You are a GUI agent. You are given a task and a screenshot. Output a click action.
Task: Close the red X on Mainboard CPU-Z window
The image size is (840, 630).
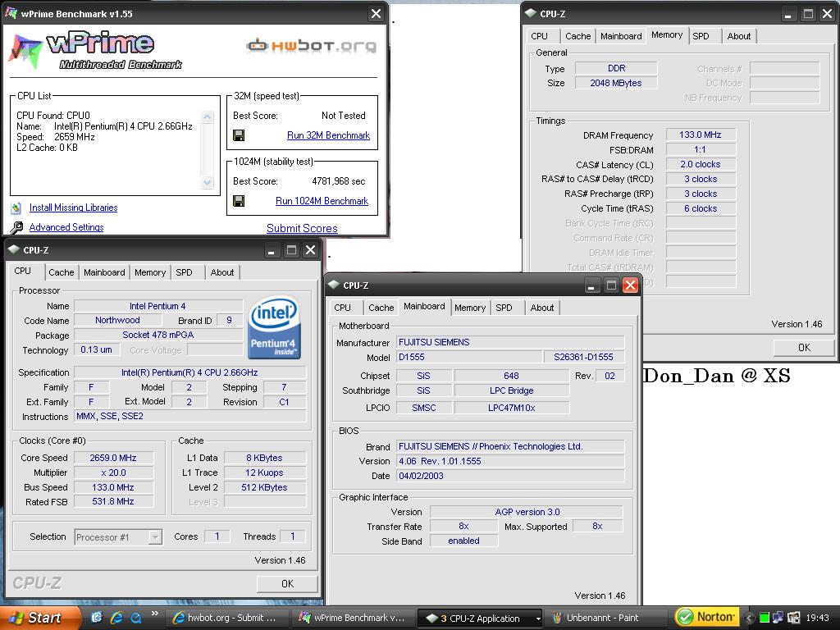tap(631, 285)
